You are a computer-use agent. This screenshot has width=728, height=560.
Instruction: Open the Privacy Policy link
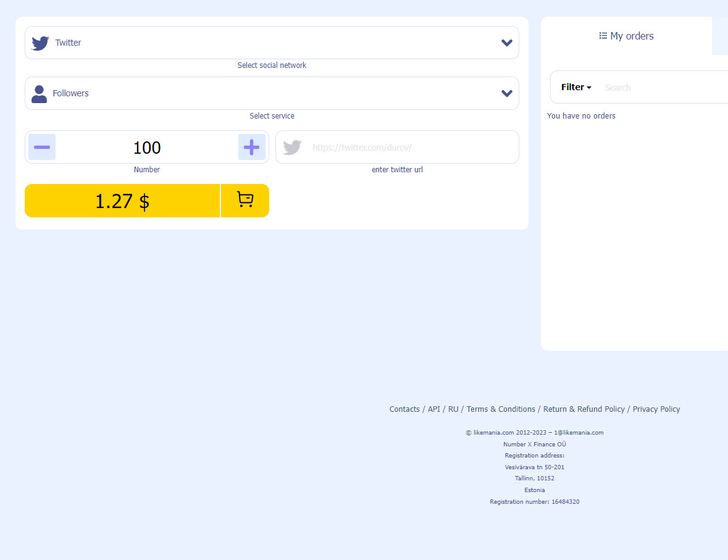(656, 409)
